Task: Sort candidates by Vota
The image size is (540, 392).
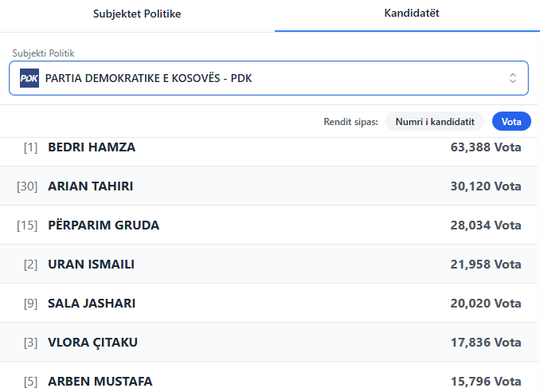Action: 511,122
